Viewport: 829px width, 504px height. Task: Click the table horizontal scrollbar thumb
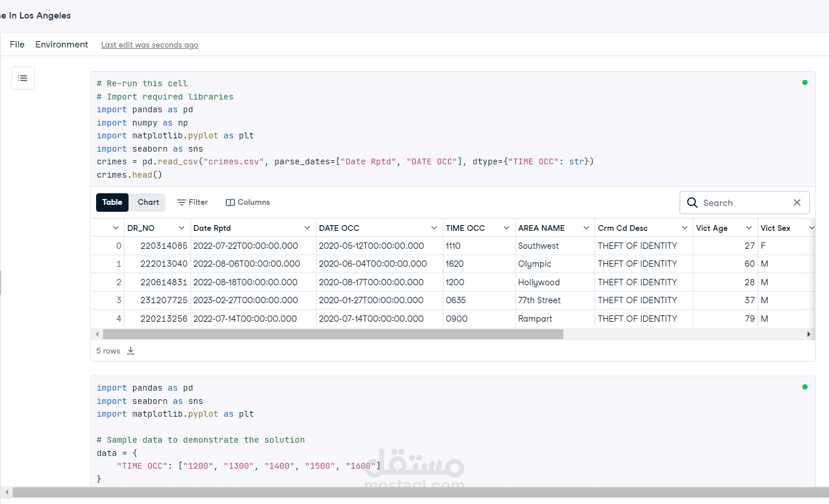(333, 334)
